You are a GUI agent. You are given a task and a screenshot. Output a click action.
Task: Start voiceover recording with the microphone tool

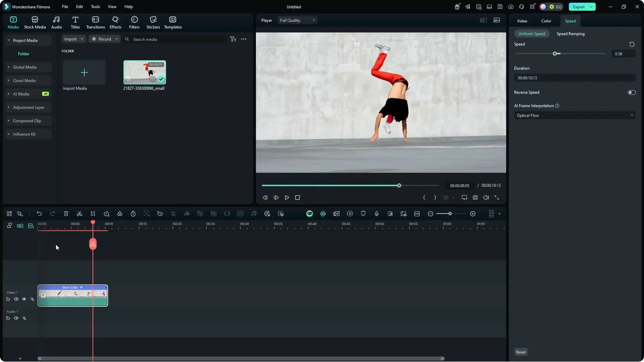376,214
